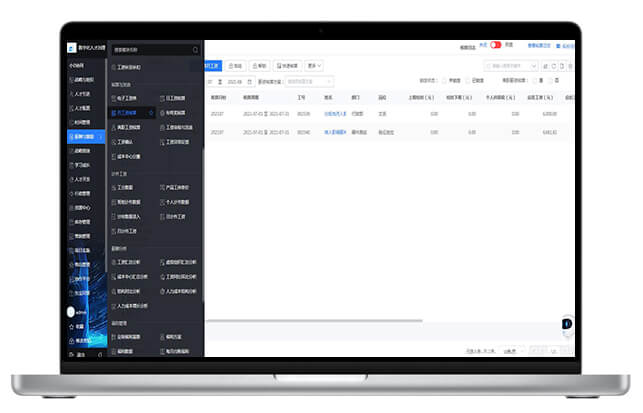This screenshot has height=413, width=643.
Task: Click the magnifier icon in the menu search box
Action: point(195,49)
